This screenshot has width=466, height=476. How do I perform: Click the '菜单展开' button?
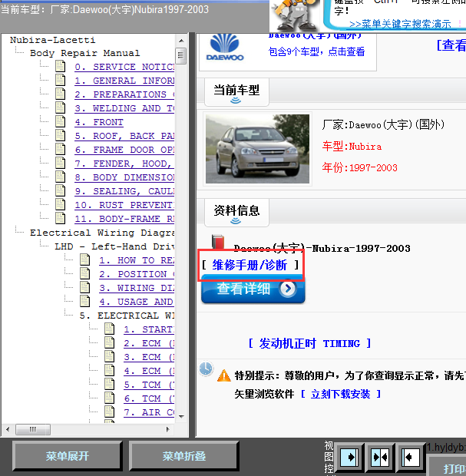67,456
